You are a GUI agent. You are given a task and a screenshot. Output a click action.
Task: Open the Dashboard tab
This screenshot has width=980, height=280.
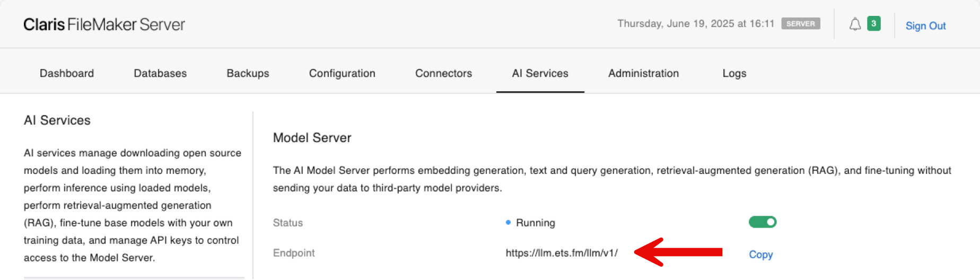[x=67, y=73]
